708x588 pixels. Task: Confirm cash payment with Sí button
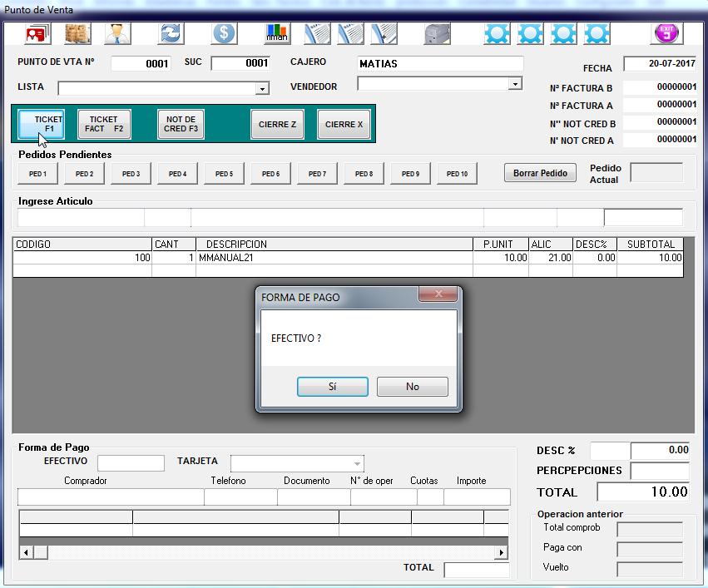pos(332,387)
